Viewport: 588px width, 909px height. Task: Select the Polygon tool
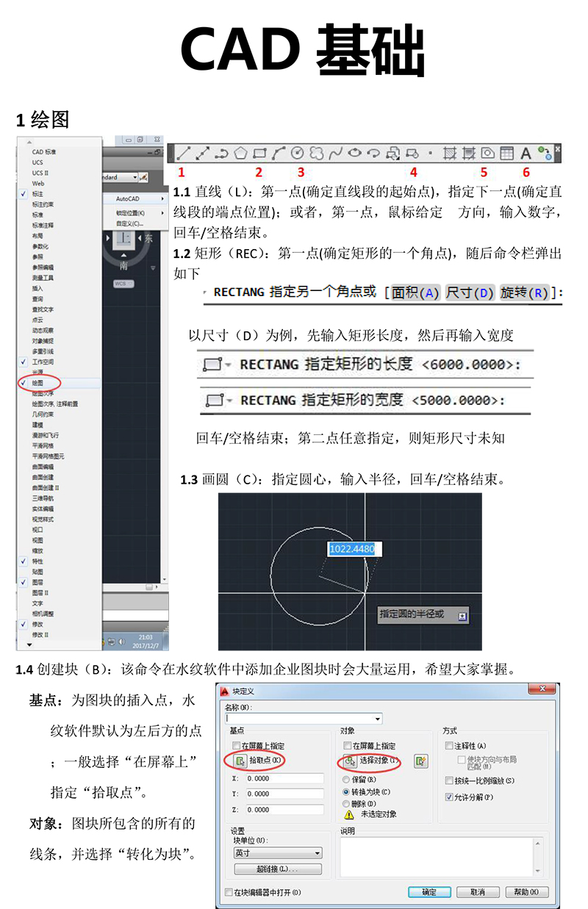[240, 154]
